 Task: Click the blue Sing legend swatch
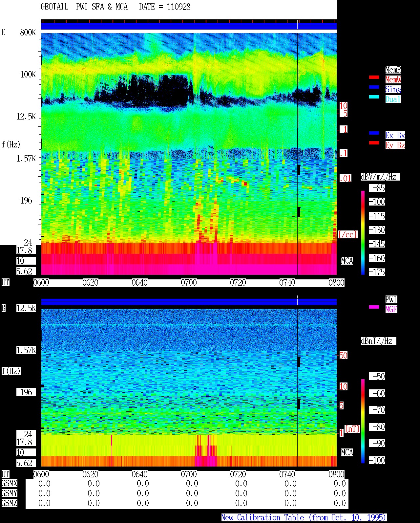point(374,87)
